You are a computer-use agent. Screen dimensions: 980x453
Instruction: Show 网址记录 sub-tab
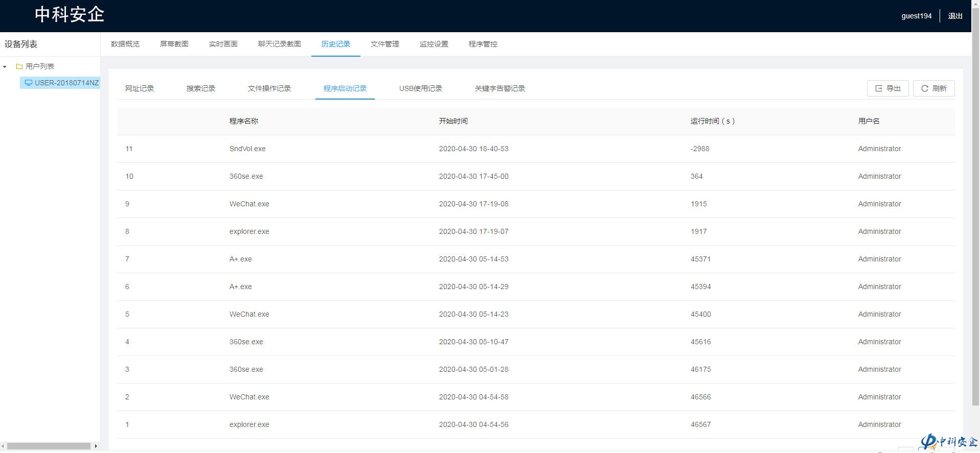point(140,88)
